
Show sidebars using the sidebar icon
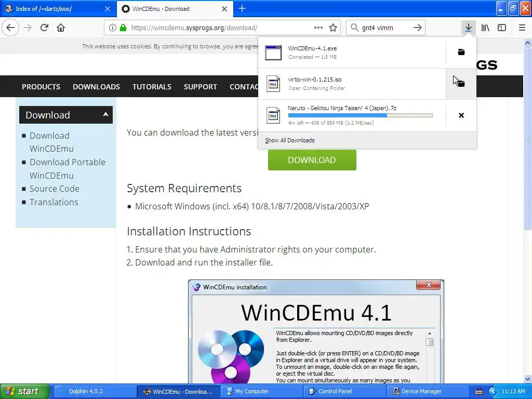(502, 28)
